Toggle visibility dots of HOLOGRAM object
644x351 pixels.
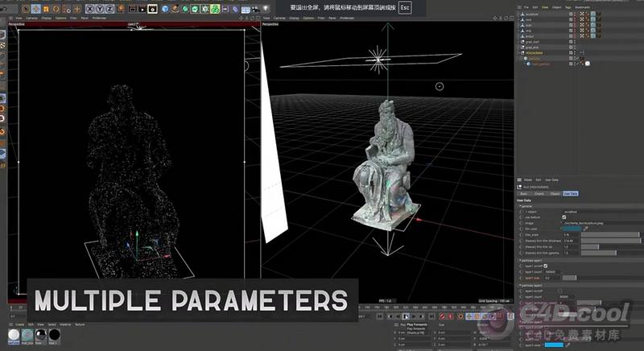point(575,53)
